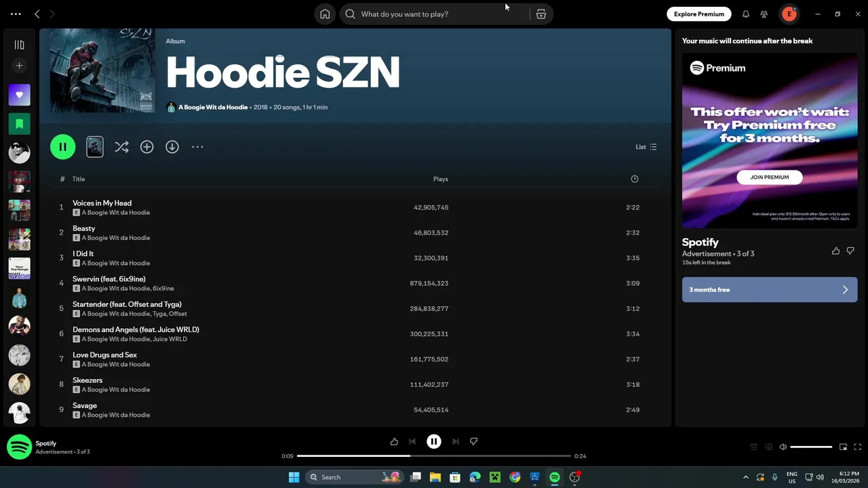Like the ad with thumbs up in panel
The width and height of the screenshot is (868, 488).
coord(835,251)
